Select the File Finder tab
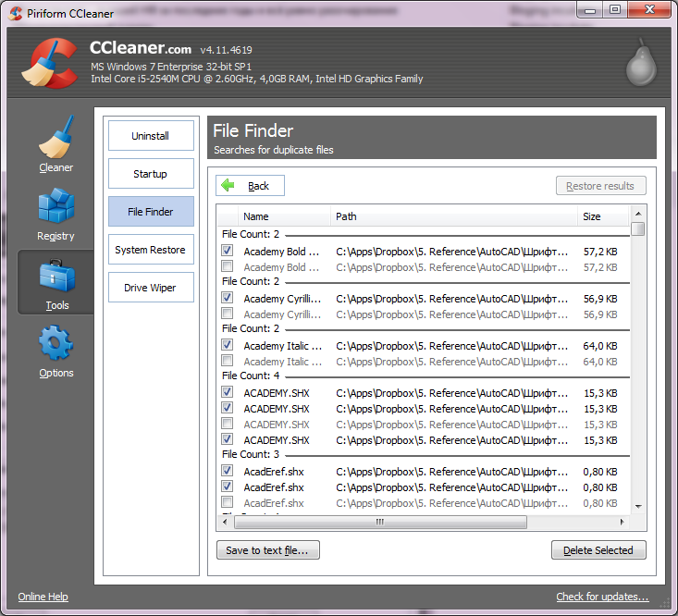Screen dimensions: 678x616 pyautogui.click(x=151, y=212)
